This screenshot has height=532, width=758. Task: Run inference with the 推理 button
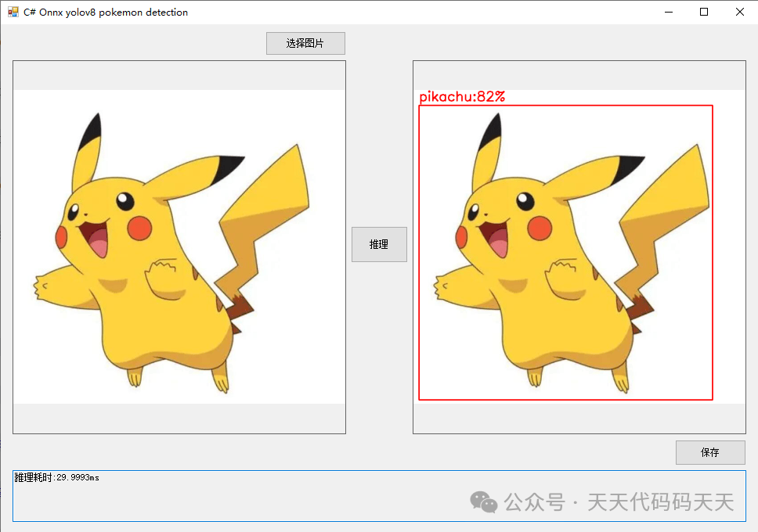[379, 245]
